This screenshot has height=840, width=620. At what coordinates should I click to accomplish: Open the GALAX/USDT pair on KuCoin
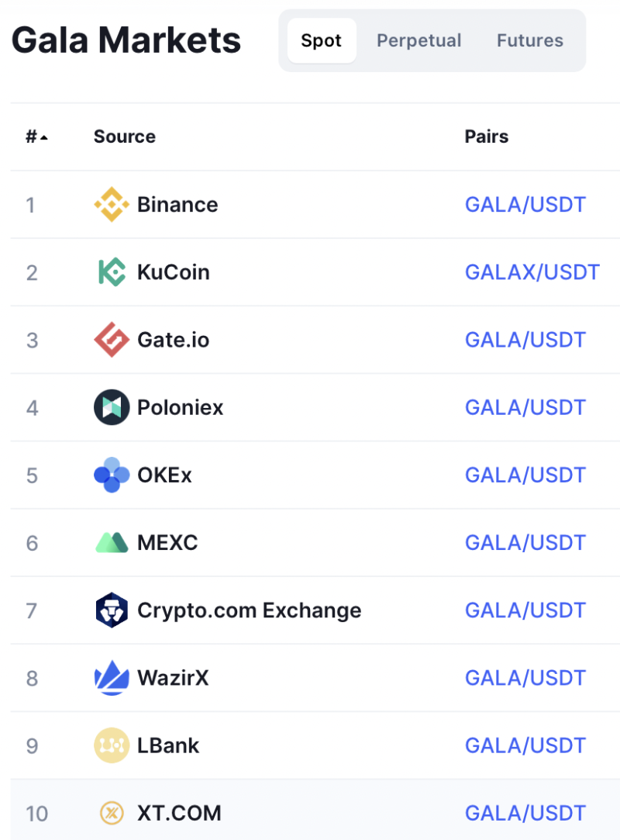532,272
